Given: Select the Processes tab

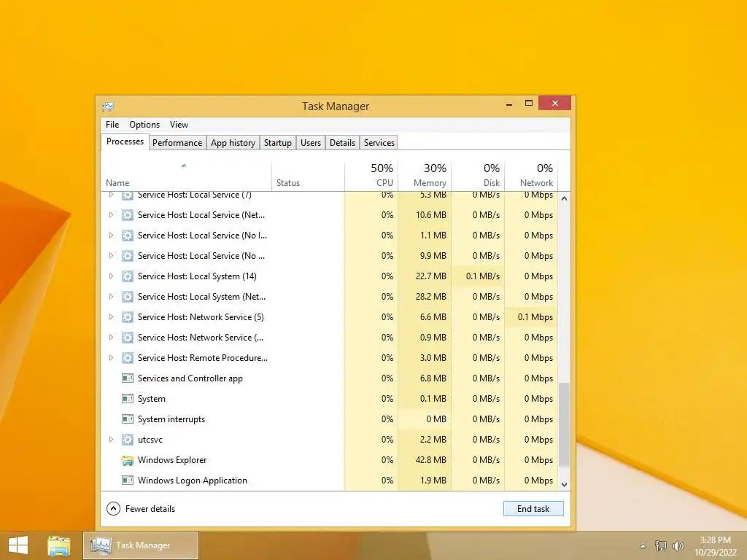Looking at the screenshot, I should [125, 142].
